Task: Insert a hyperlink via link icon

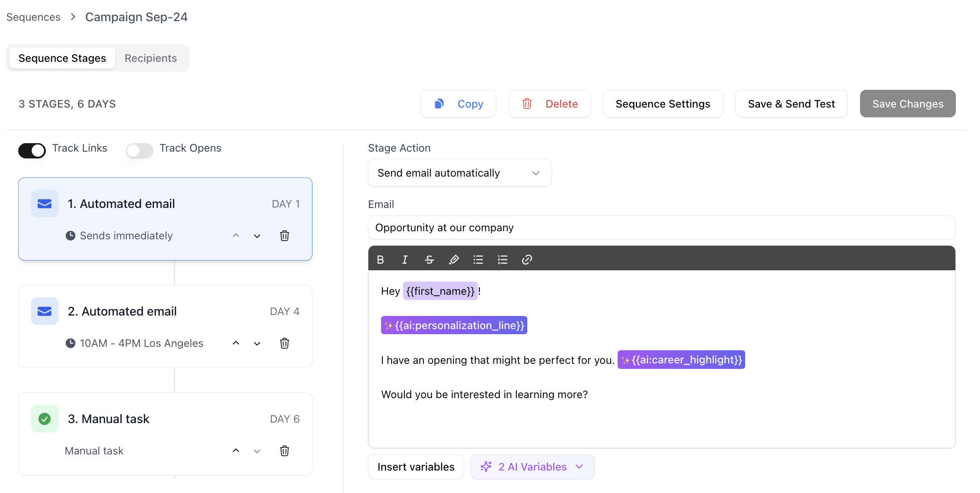Action: [527, 260]
